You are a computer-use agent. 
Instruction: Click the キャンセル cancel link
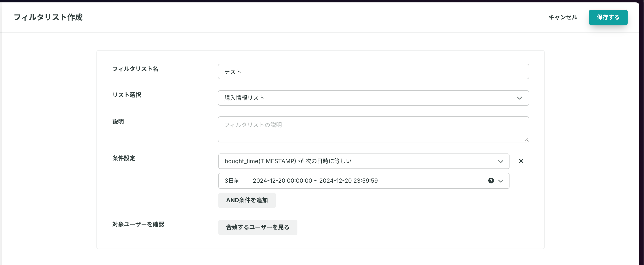tap(563, 17)
